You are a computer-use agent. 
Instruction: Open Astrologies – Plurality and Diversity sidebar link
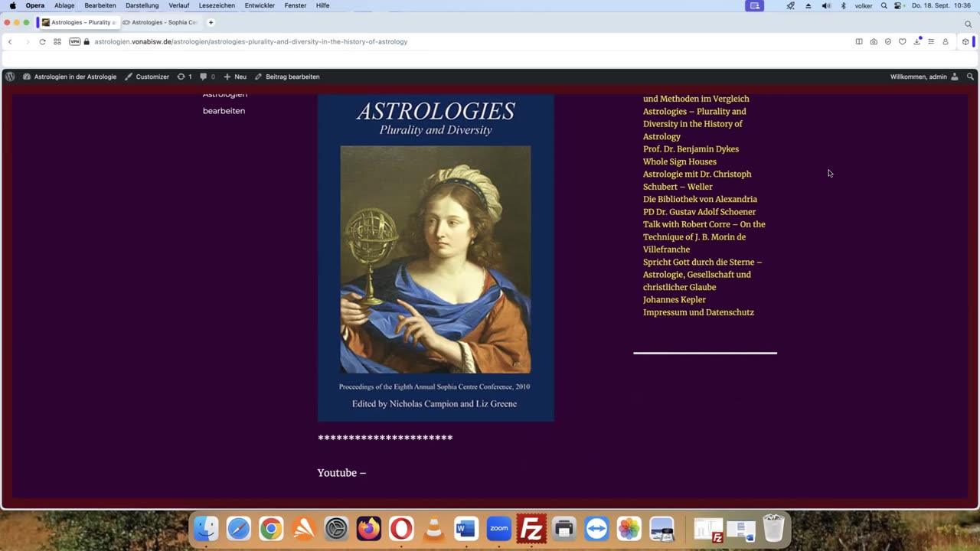click(x=694, y=124)
